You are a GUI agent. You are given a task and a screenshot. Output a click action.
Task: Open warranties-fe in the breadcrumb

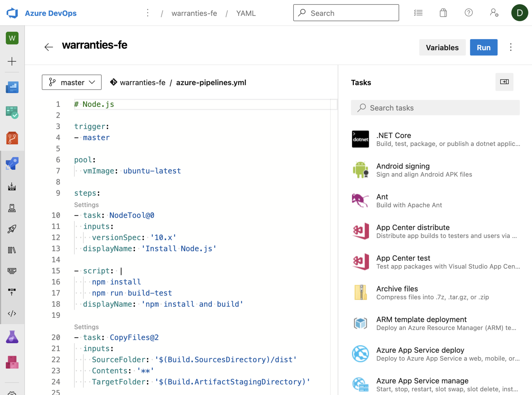point(194,13)
